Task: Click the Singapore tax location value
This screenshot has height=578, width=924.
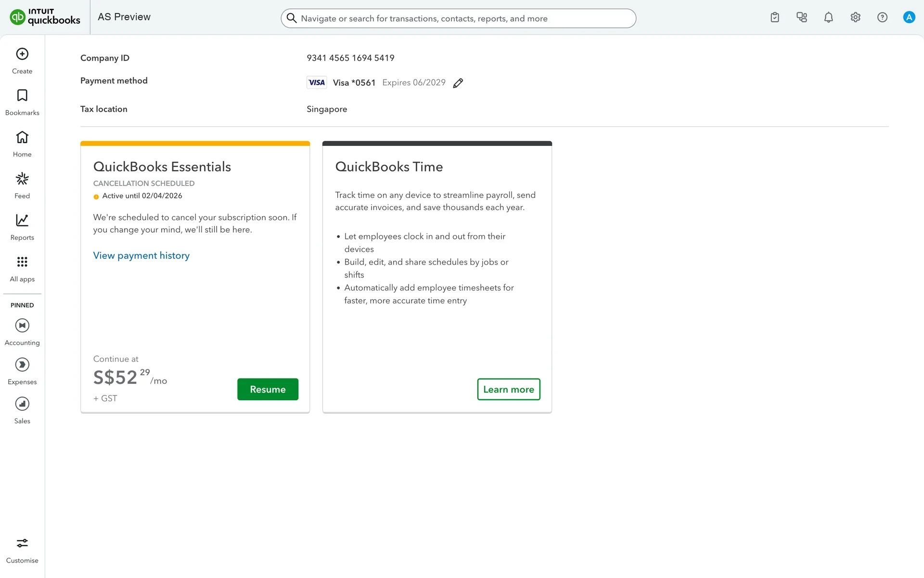Action: pos(327,109)
